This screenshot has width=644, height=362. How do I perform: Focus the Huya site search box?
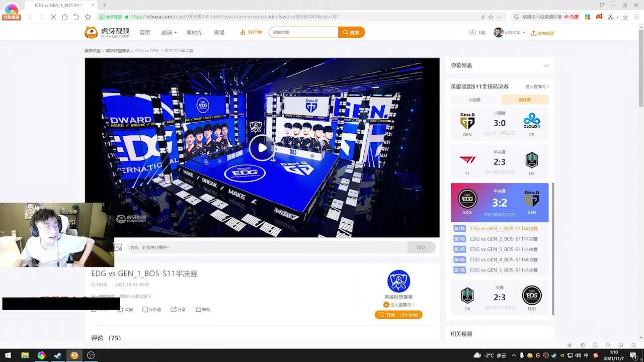[303, 32]
